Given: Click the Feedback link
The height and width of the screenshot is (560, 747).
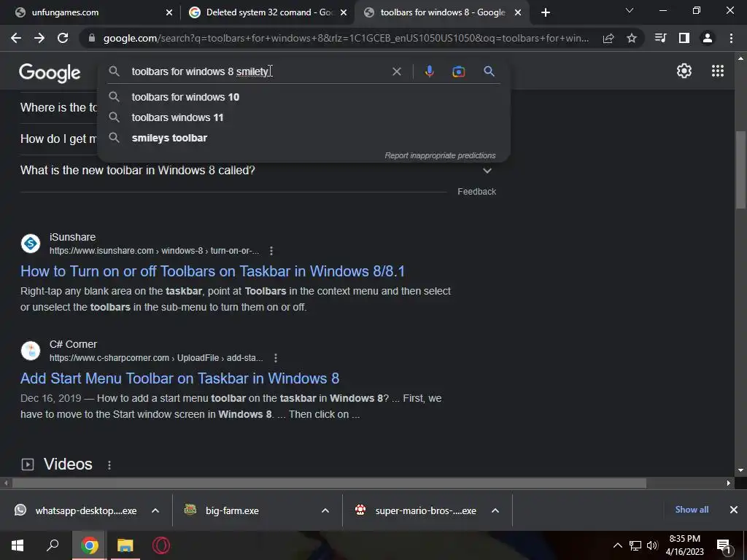Looking at the screenshot, I should [x=477, y=192].
